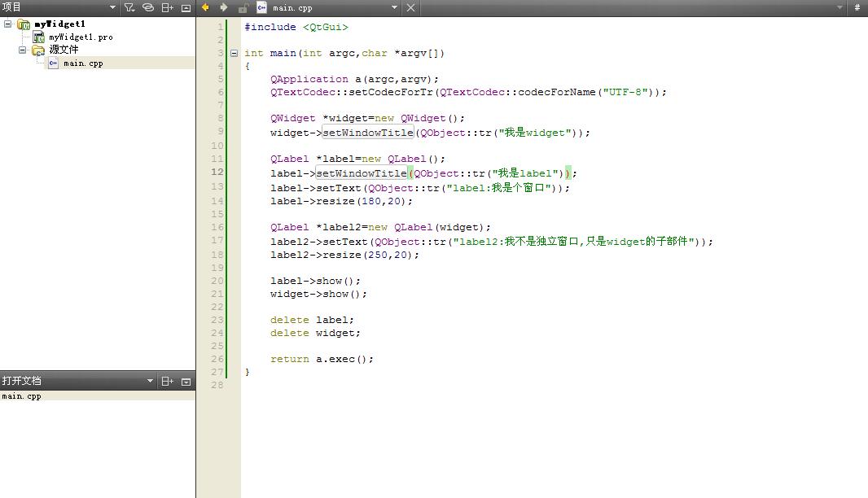Select myWidget1 project in tree
868x498 pixels.
click(59, 24)
